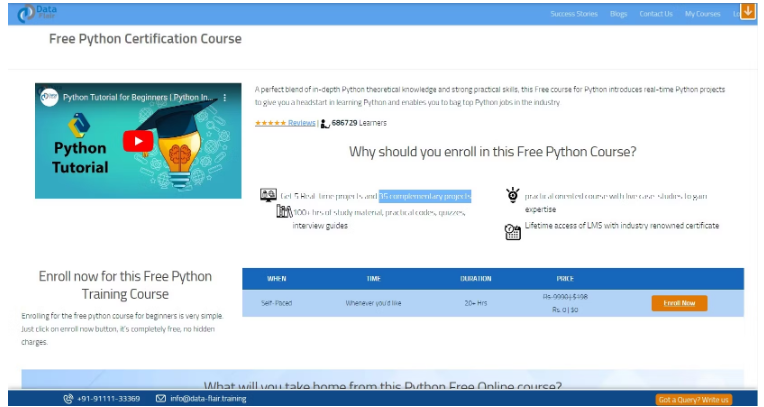The height and width of the screenshot is (407, 764).
Task: Click the WHEN column header
Action: coord(276,279)
